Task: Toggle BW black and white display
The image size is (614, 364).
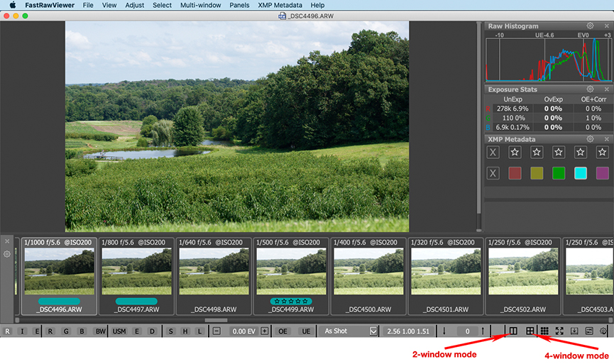Action: point(100,331)
